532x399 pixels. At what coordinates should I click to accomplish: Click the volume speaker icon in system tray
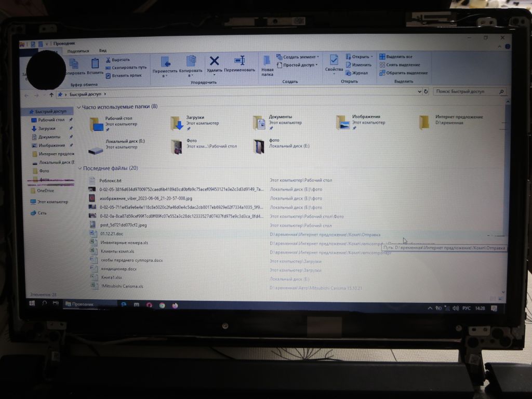click(455, 308)
